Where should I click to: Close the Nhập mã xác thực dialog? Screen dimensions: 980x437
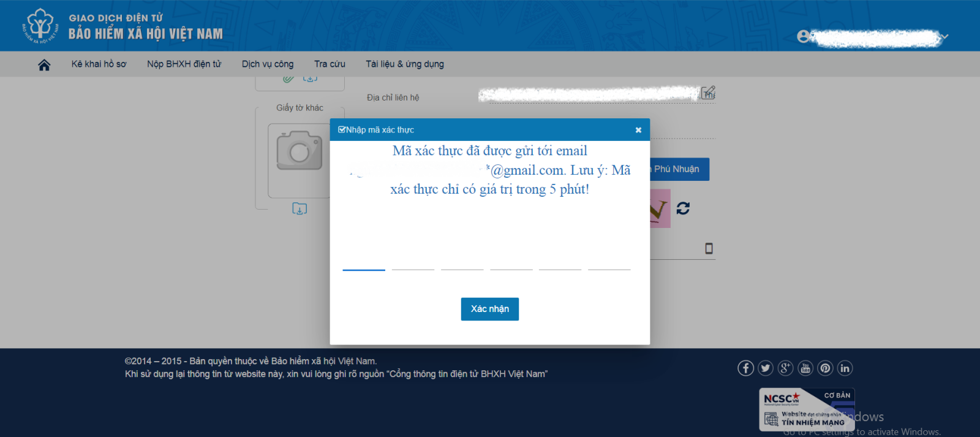click(x=638, y=130)
